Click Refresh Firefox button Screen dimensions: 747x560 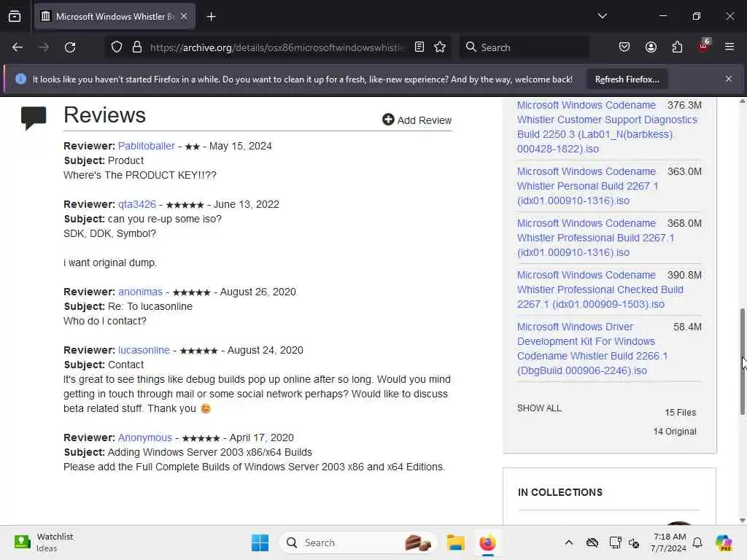coord(627,79)
